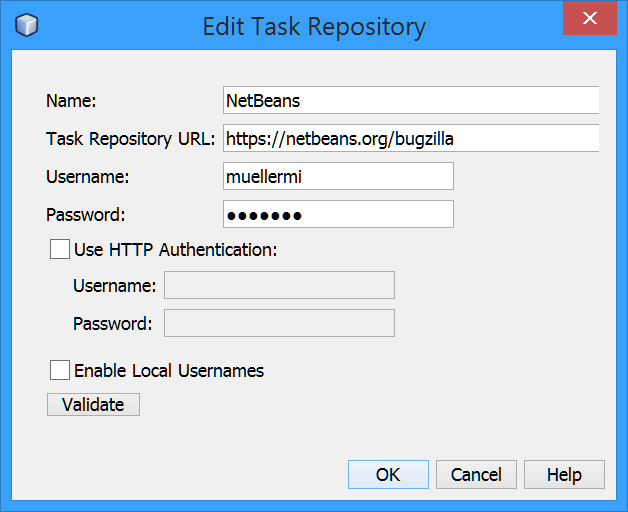Viewport: 628px width, 512px height.
Task: Confirm with the OK button
Action: click(388, 475)
